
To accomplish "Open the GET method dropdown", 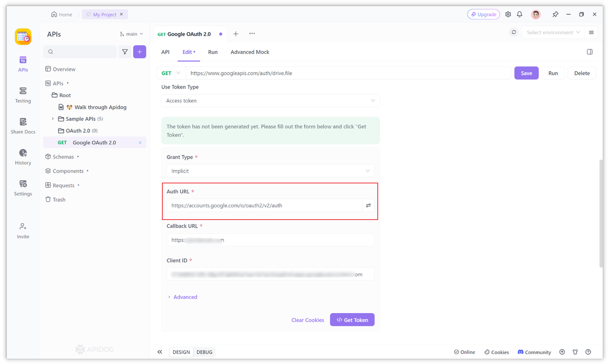I will point(171,73).
